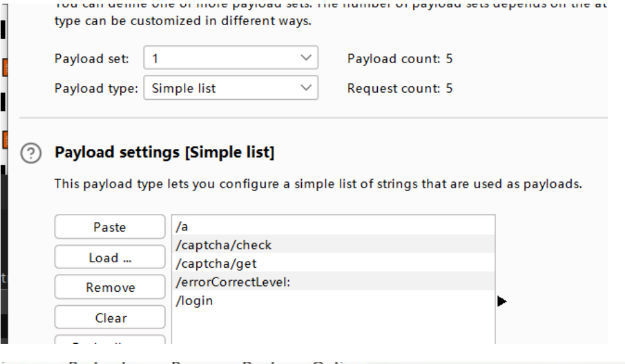Click the black arrow right of the payload list

501,301
